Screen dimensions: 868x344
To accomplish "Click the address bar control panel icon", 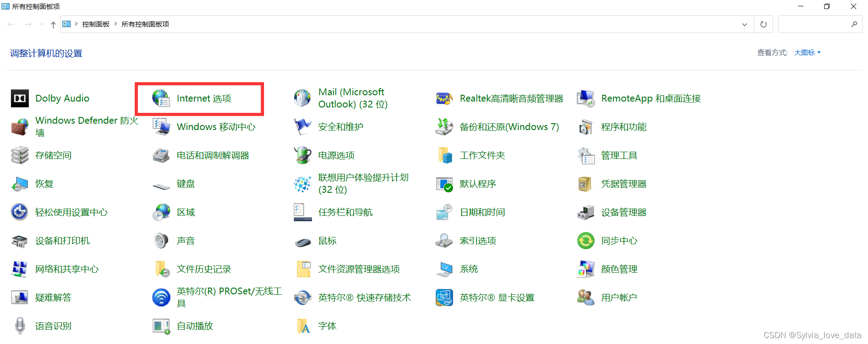I will click(x=66, y=24).
